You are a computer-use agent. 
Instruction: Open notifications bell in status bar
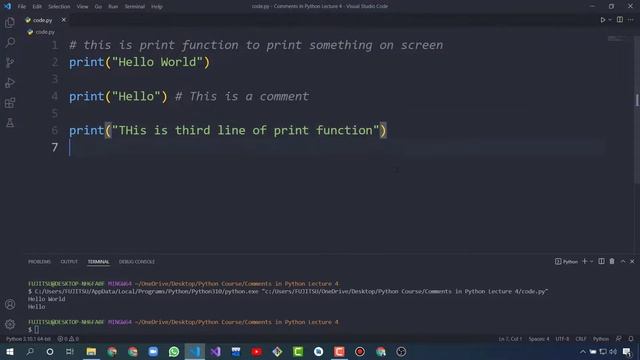point(631,339)
